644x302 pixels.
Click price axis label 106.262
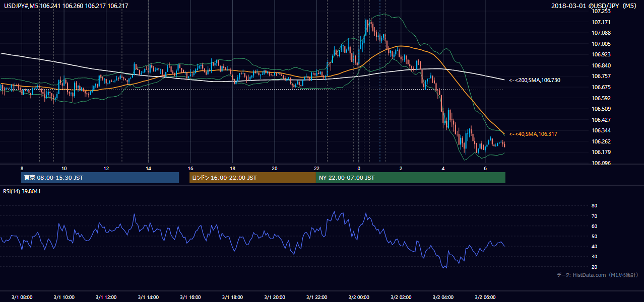601,141
